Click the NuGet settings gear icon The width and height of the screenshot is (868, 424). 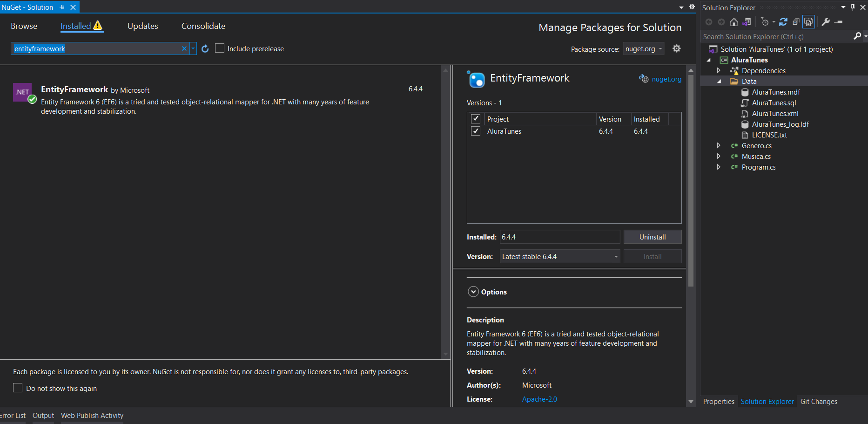tap(677, 48)
